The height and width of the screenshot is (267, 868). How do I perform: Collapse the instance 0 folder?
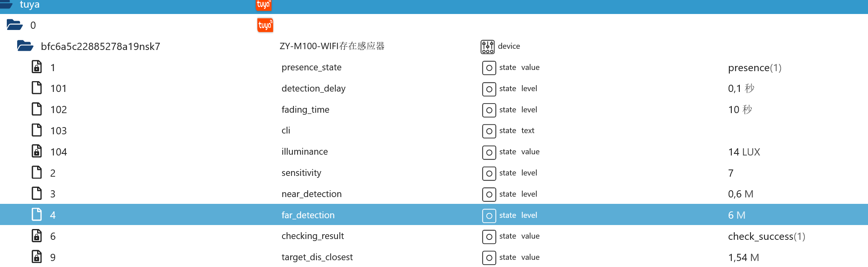pyautogui.click(x=15, y=25)
